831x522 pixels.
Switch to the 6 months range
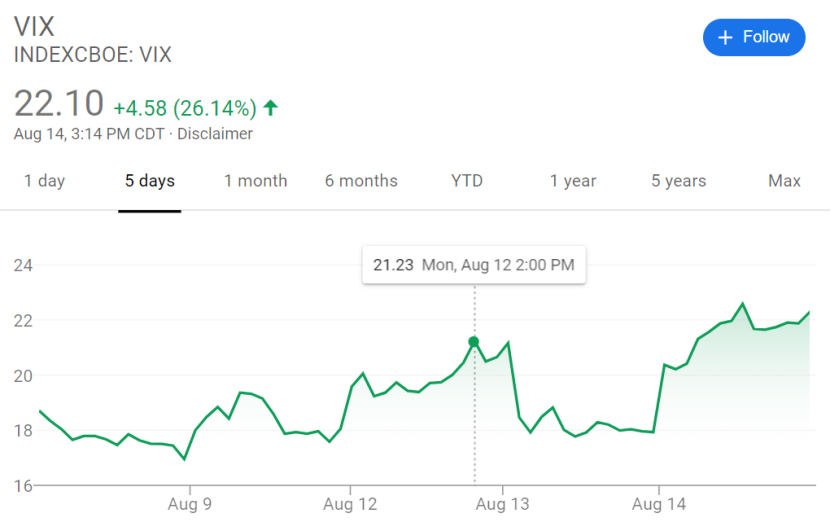pyautogui.click(x=361, y=181)
